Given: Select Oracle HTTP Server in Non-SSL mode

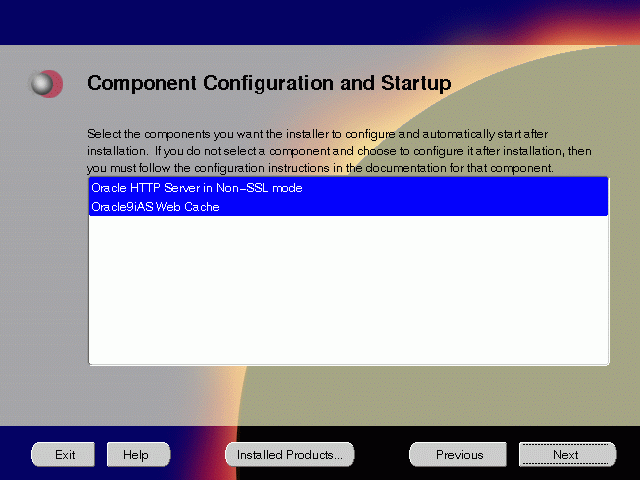Looking at the screenshot, I should [349, 188].
